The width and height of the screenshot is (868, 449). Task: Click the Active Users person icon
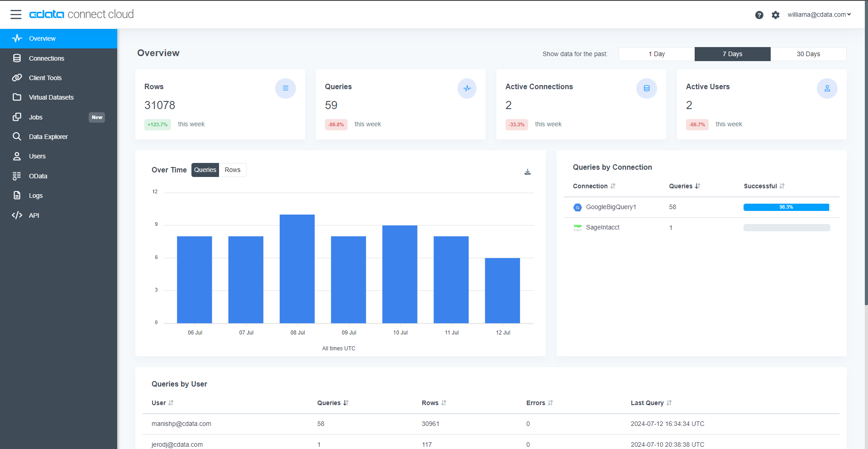[827, 88]
